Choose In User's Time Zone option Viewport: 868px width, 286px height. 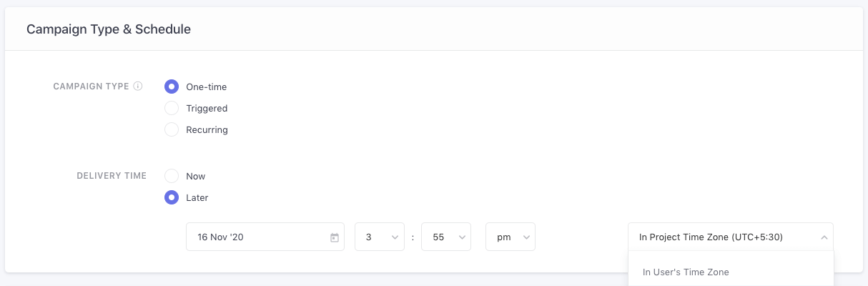pos(686,272)
